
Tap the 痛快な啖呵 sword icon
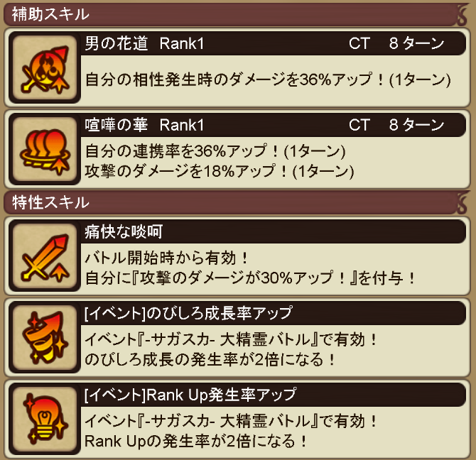[45, 256]
